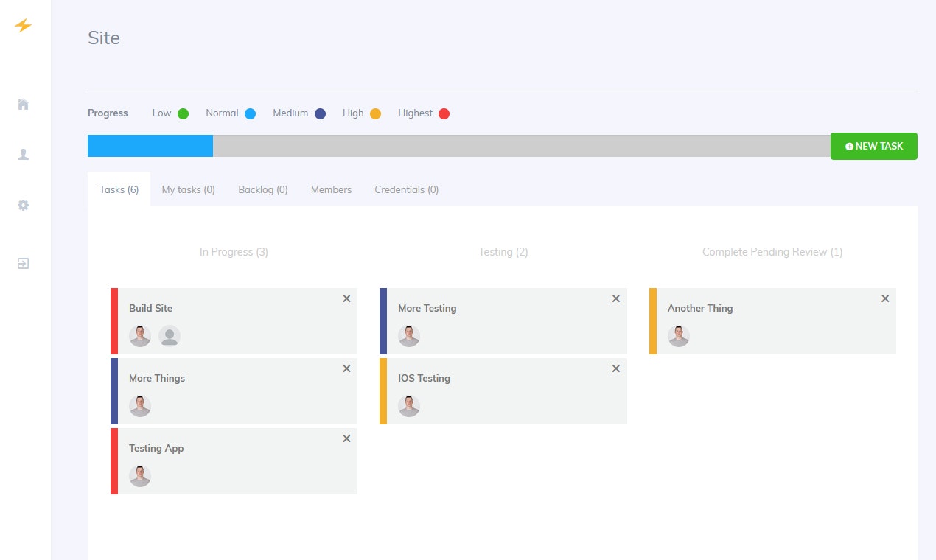Viewport: 936px width, 560px height.
Task: Click the Progress label
Action: point(108,113)
